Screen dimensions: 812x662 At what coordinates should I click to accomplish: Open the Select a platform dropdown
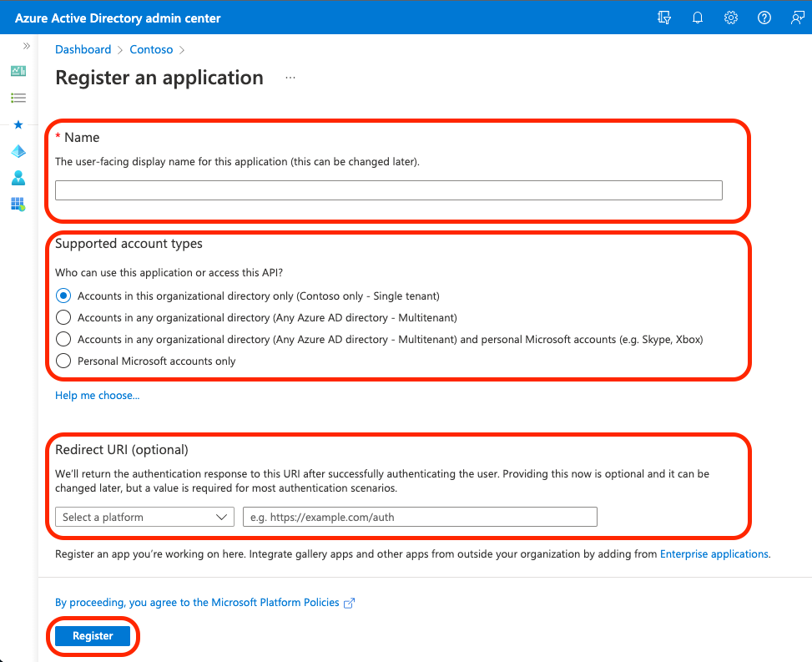[144, 517]
